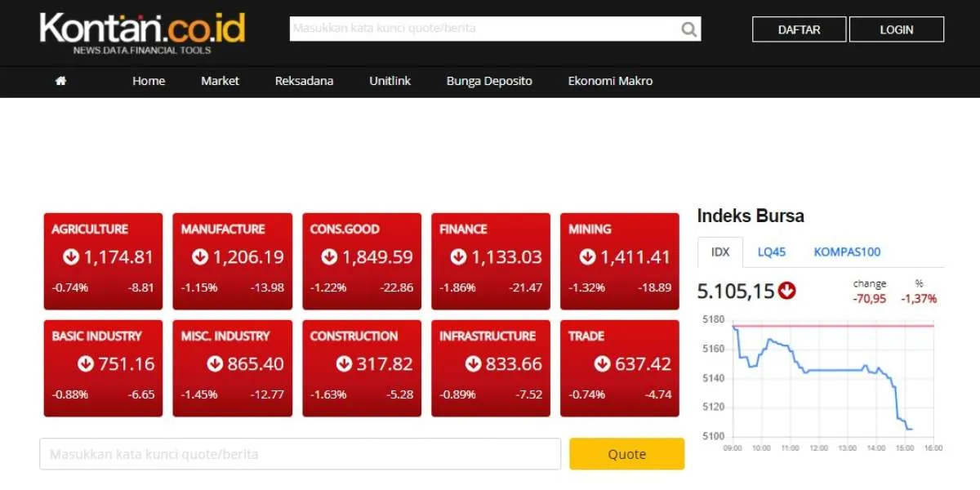980x490 pixels.
Task: Focus the quote keyword input beside Quote button
Action: (x=300, y=454)
